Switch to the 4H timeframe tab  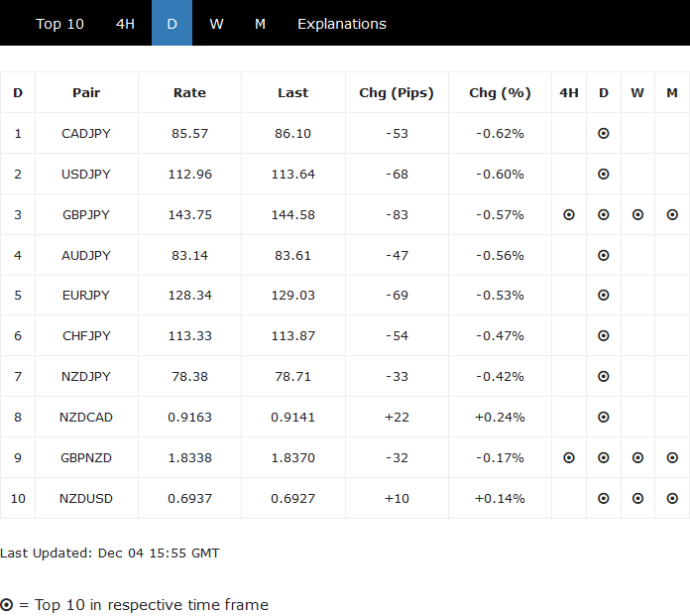(x=125, y=24)
